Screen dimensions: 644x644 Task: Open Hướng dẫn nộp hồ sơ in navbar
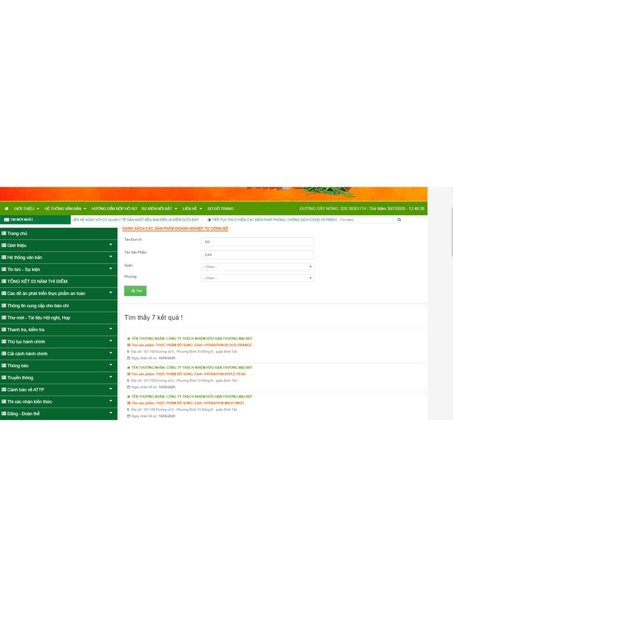coord(114,208)
